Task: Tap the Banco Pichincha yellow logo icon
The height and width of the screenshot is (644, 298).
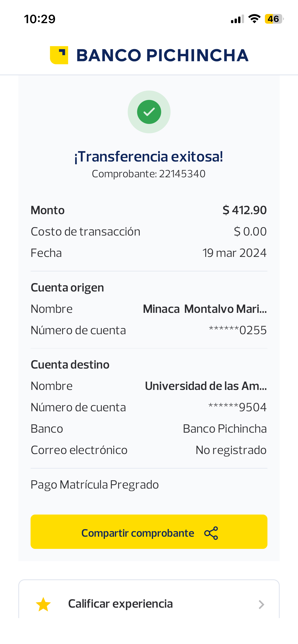Action: (59, 55)
